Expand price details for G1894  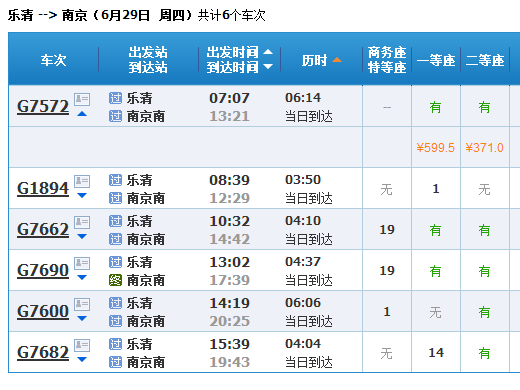pos(82,196)
